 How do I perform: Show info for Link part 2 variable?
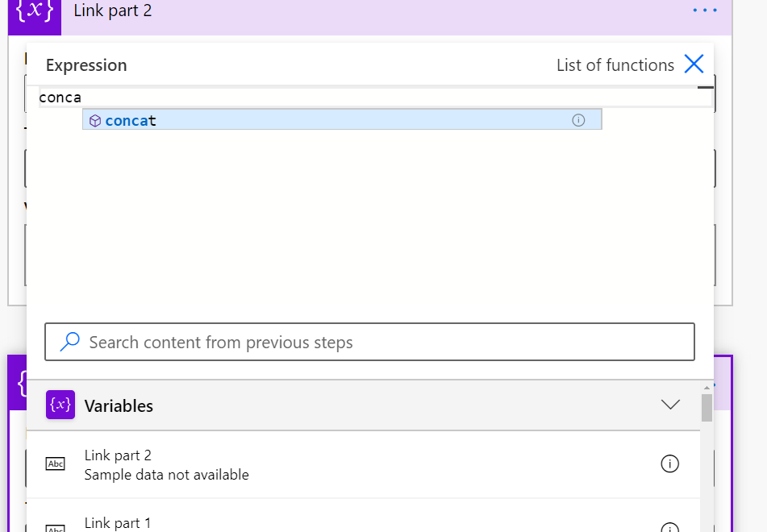click(669, 463)
